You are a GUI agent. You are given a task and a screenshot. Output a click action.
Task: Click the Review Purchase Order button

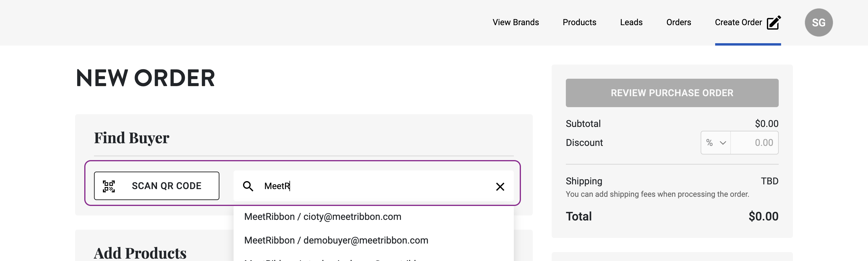672,93
